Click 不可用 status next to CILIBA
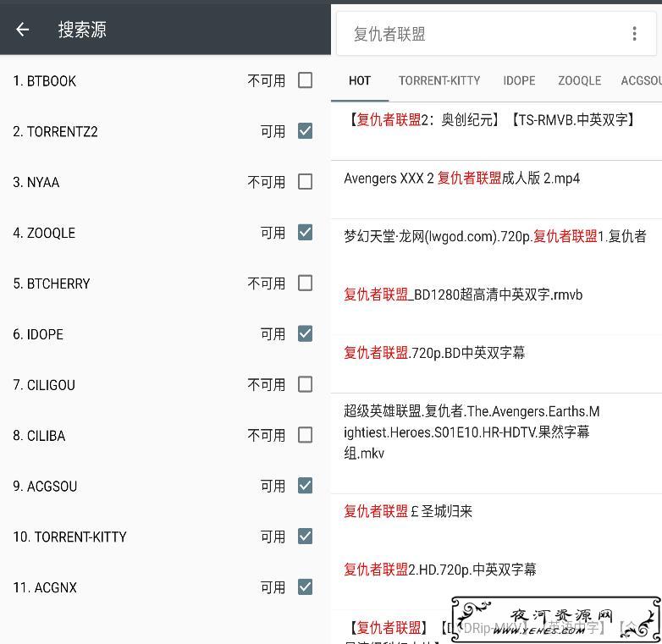Viewport: 662px width, 644px height. pos(267,436)
